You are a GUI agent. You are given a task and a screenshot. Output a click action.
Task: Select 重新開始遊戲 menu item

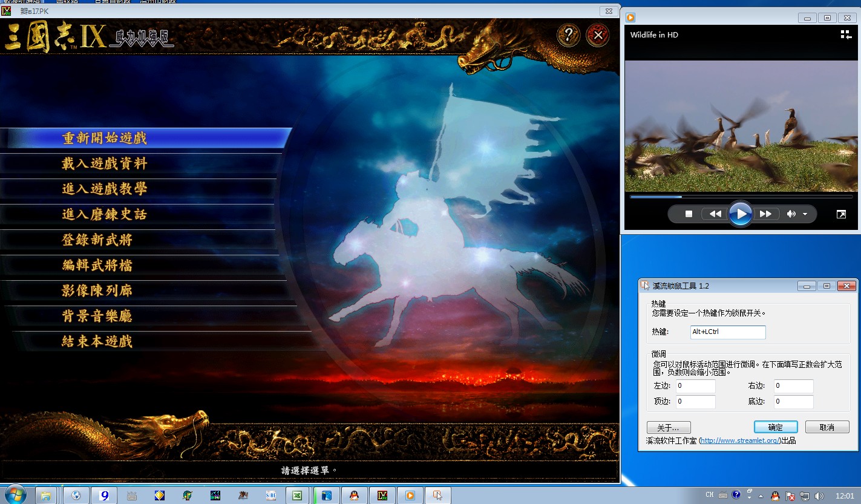click(104, 138)
